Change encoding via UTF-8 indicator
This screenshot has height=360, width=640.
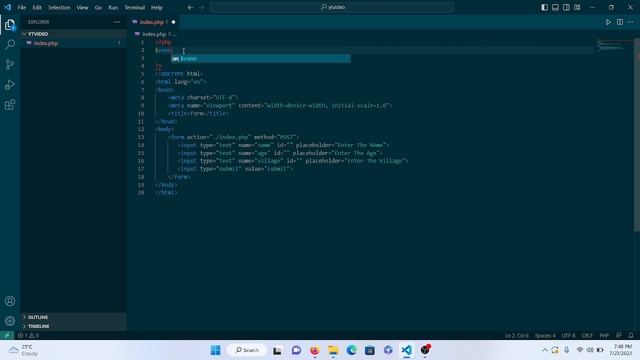[569, 336]
